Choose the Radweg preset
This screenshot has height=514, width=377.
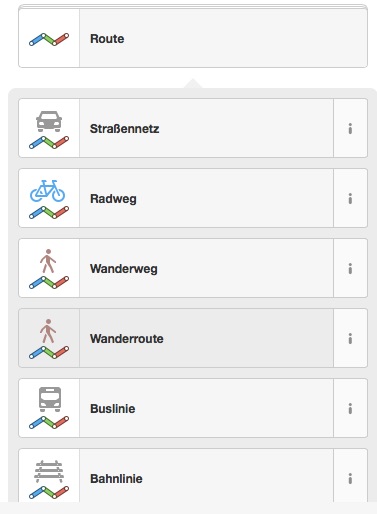[176, 198]
